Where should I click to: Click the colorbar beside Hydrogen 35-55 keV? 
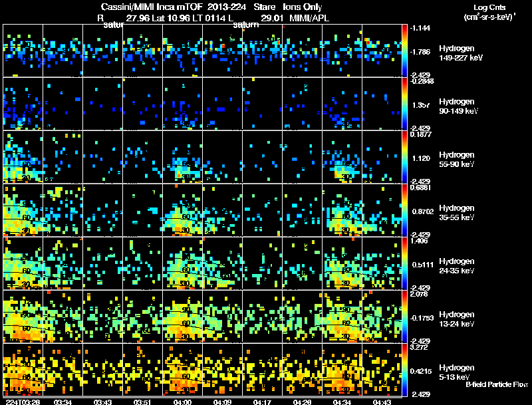[404, 210]
